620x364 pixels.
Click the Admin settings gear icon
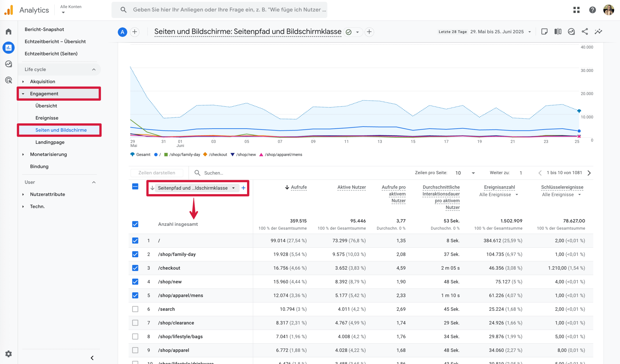[9, 354]
